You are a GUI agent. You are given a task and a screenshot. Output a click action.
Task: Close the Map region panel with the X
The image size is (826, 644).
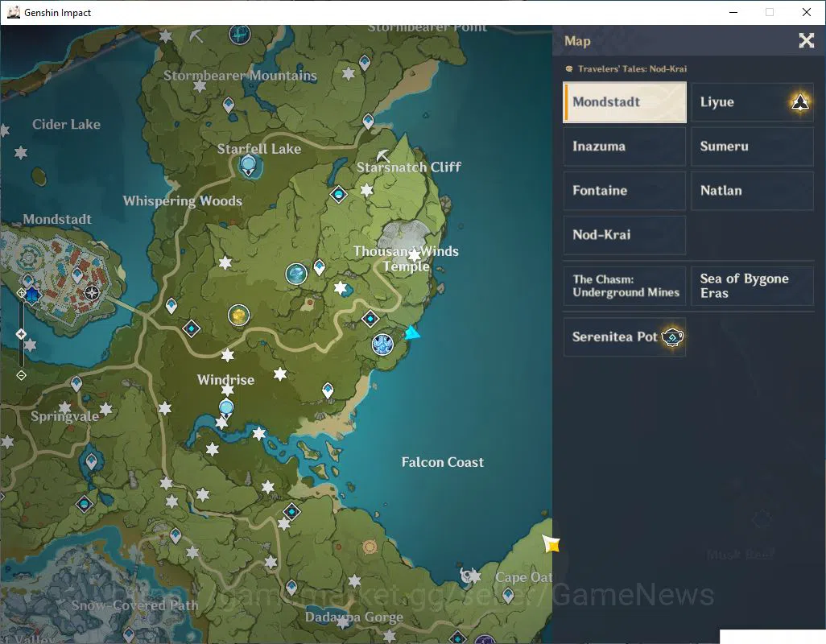point(806,40)
